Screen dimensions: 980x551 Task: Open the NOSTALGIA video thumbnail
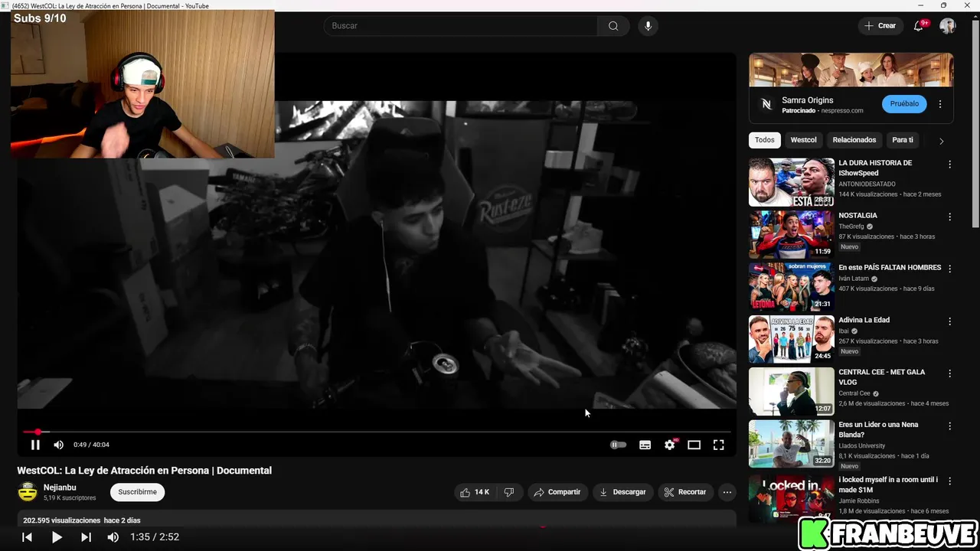(x=792, y=235)
